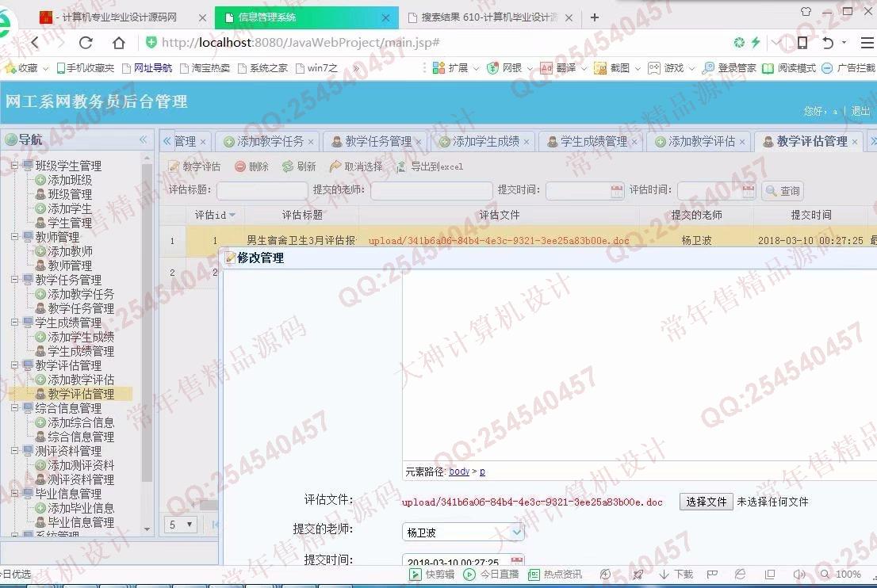Image resolution: width=877 pixels, height=588 pixels.
Task: Click the address bar URL
Action: [x=301, y=43]
